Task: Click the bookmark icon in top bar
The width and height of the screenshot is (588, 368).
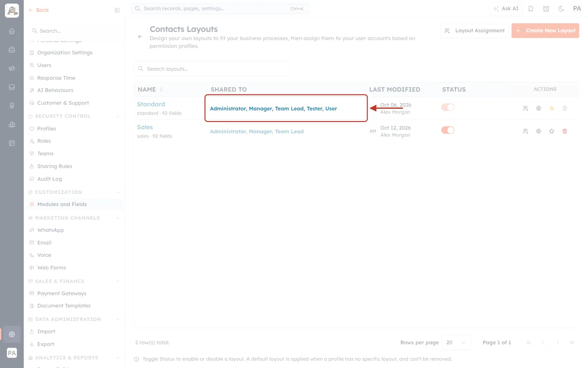Action: [x=531, y=9]
